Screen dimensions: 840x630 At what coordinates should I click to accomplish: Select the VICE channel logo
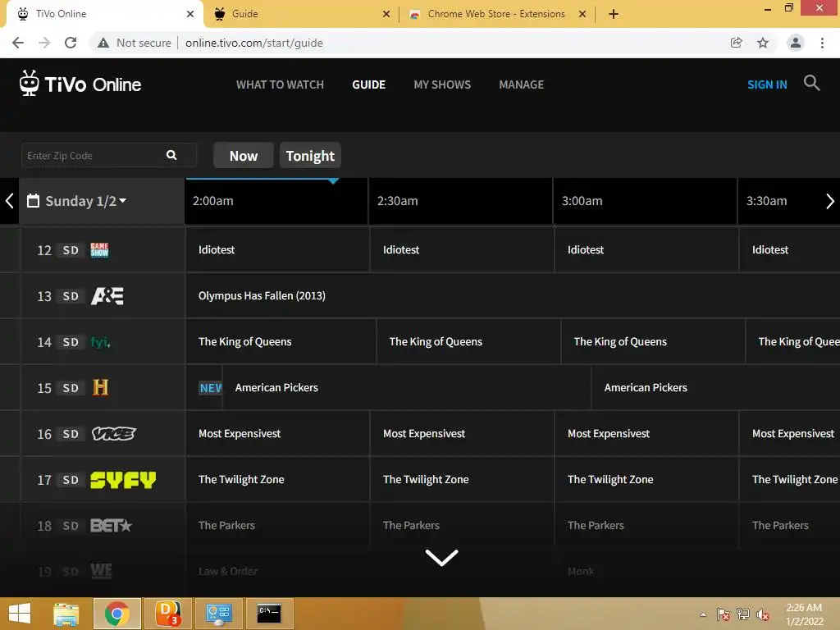tap(113, 433)
